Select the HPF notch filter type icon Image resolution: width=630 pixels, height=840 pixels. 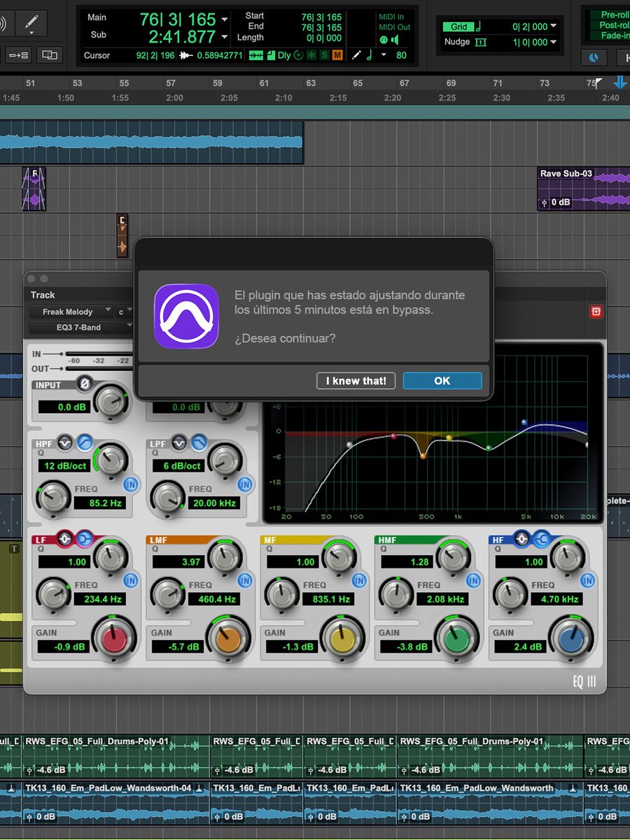point(65,442)
